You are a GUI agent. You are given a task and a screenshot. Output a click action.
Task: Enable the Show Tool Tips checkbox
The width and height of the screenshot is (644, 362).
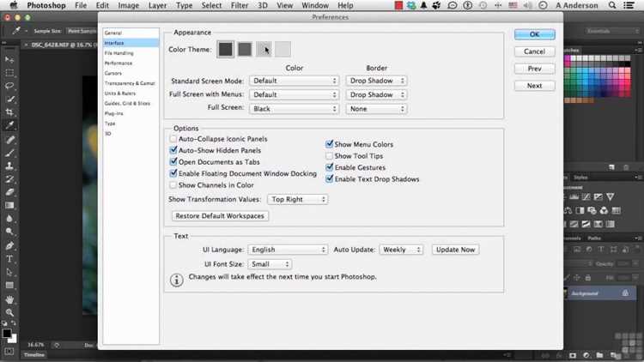(x=329, y=156)
